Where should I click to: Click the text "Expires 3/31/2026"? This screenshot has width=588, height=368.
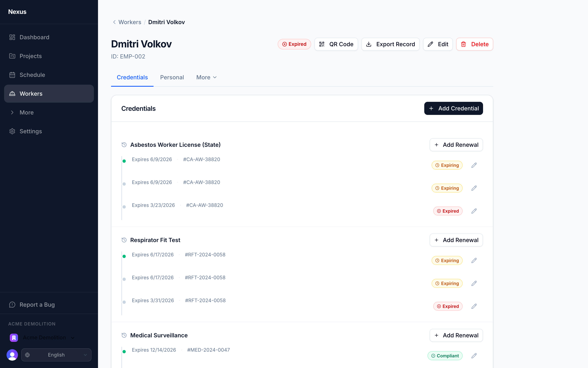(153, 301)
